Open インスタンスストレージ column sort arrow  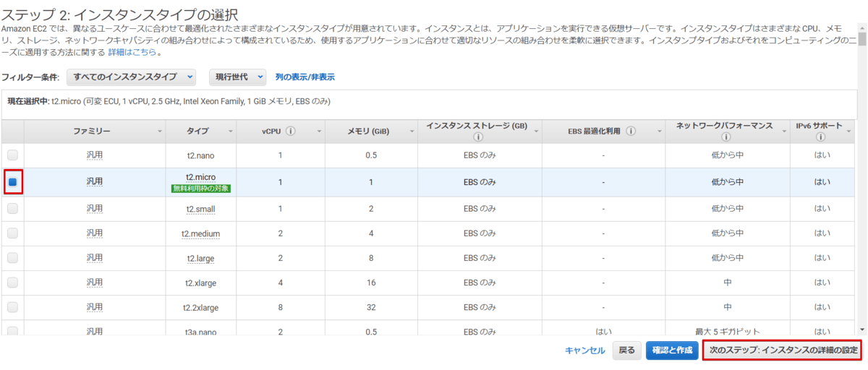tap(536, 132)
